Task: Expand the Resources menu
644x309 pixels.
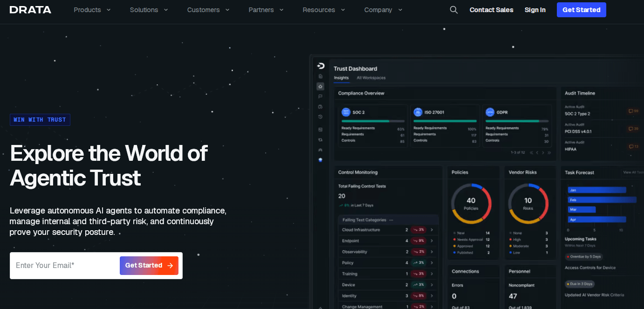Action: point(324,10)
